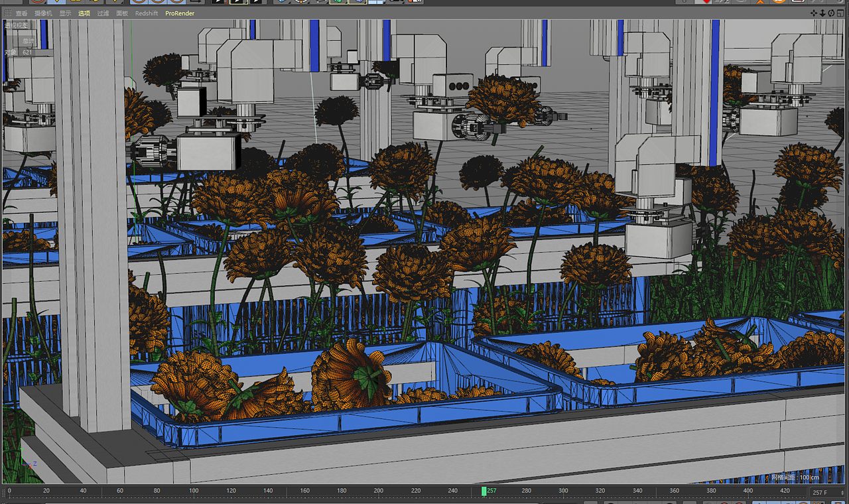Jump to frame 400 on timeline ruler

click(x=748, y=491)
